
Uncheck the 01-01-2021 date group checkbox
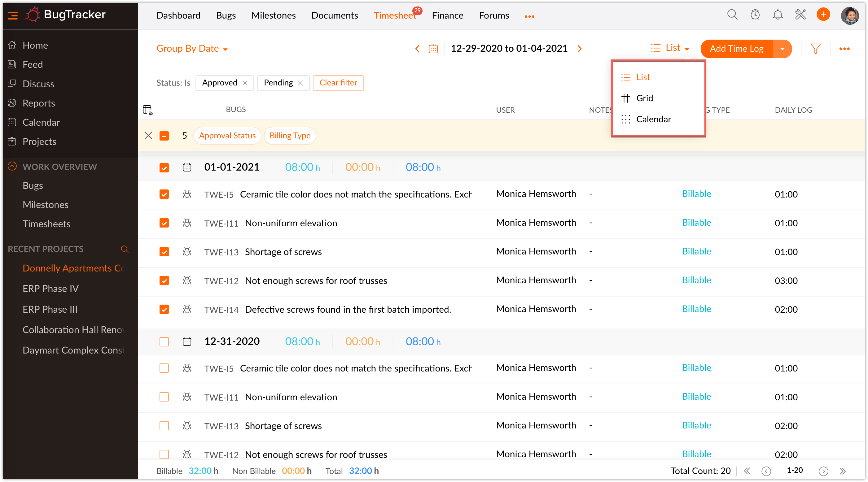164,167
